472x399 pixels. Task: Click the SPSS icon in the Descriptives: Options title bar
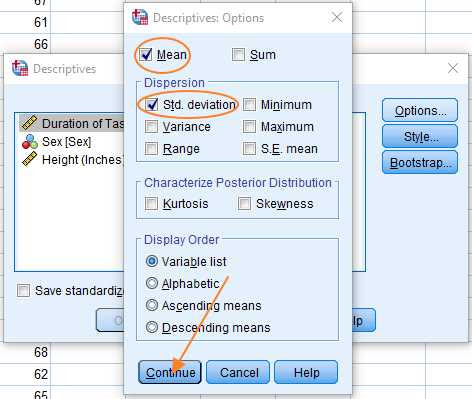coord(140,17)
